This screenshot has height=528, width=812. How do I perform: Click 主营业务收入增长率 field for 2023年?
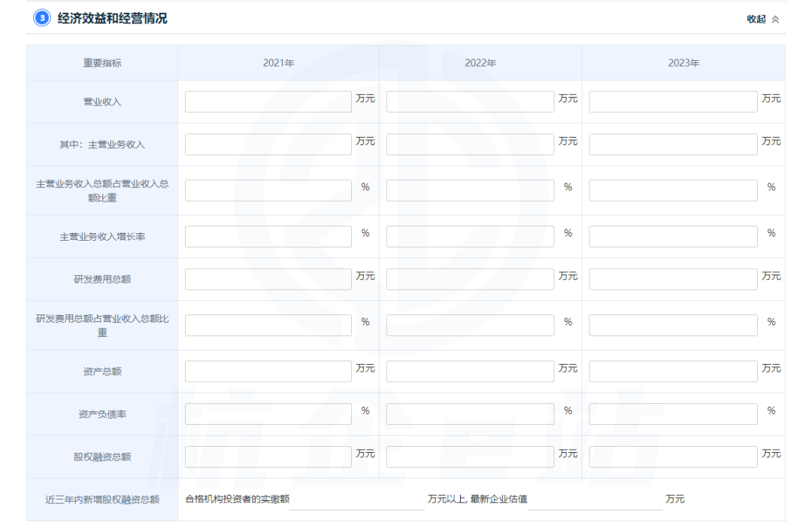pos(673,236)
